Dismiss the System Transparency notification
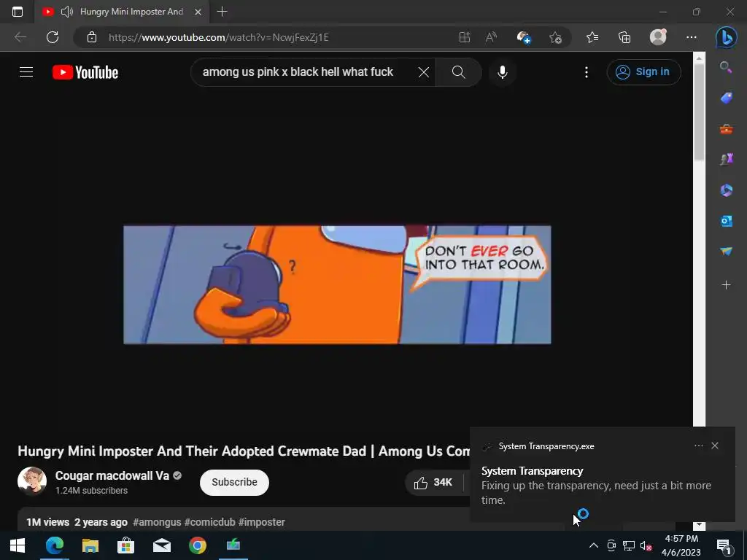 tap(715, 446)
